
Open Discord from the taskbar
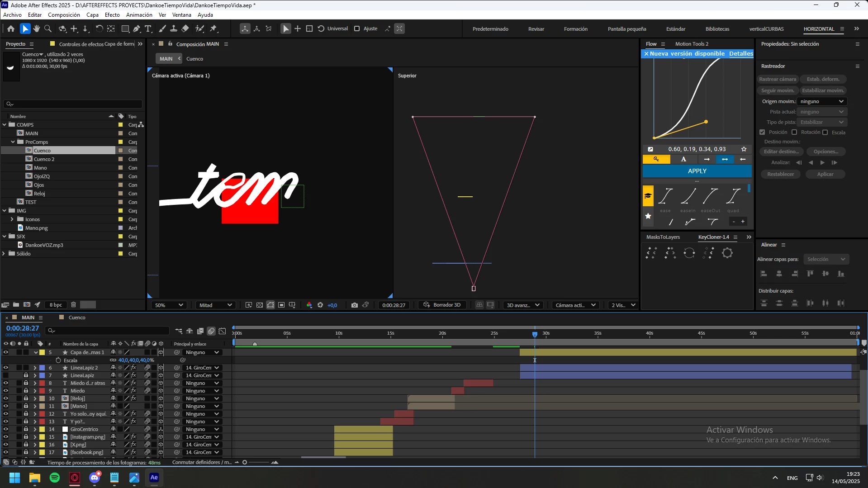tap(95, 478)
